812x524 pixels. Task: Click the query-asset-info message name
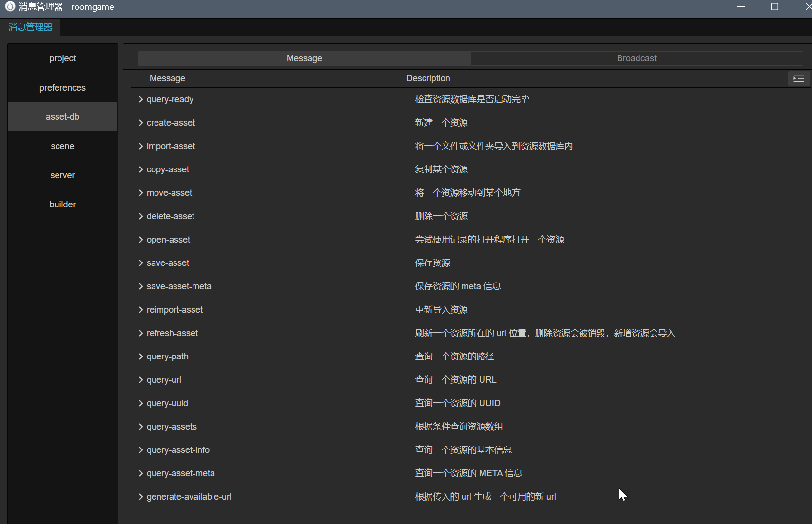click(x=178, y=450)
